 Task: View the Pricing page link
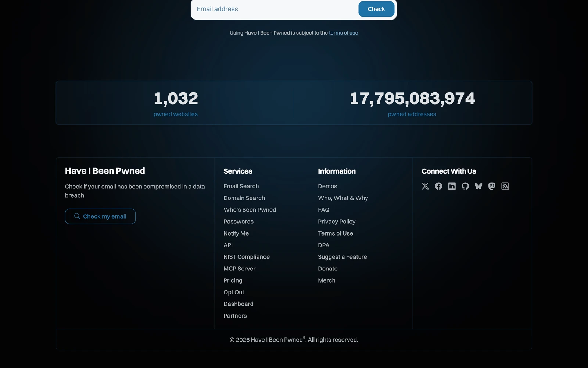coord(233,280)
